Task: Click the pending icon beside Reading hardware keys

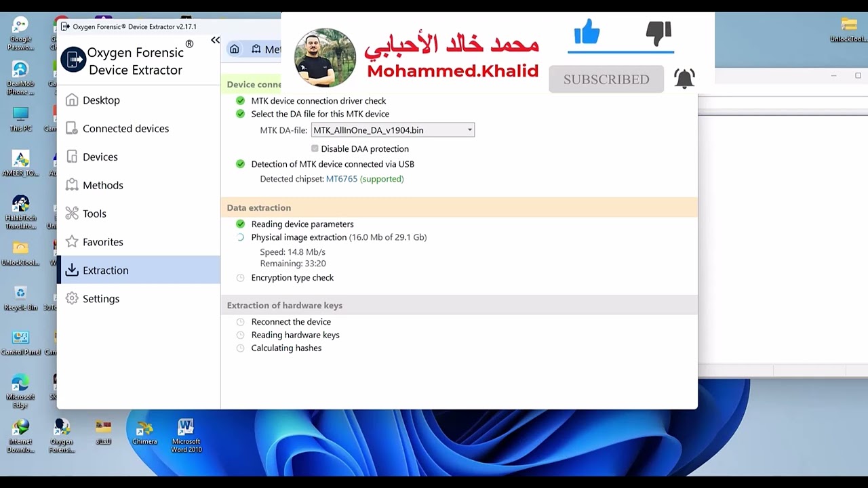Action: click(x=240, y=335)
